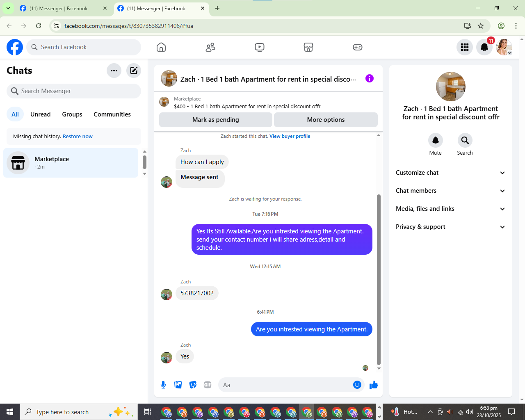Send a thumbs-up like
The image size is (525, 420).
[x=374, y=385]
